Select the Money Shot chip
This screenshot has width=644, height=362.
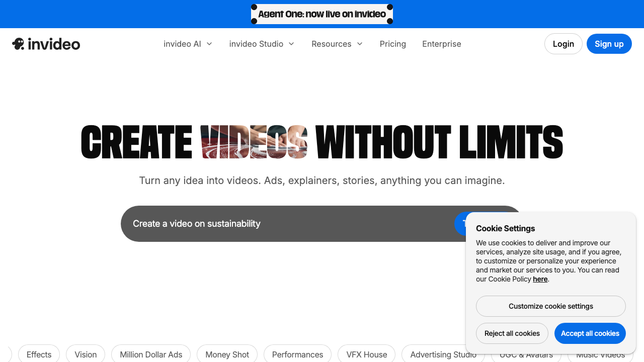tap(227, 354)
